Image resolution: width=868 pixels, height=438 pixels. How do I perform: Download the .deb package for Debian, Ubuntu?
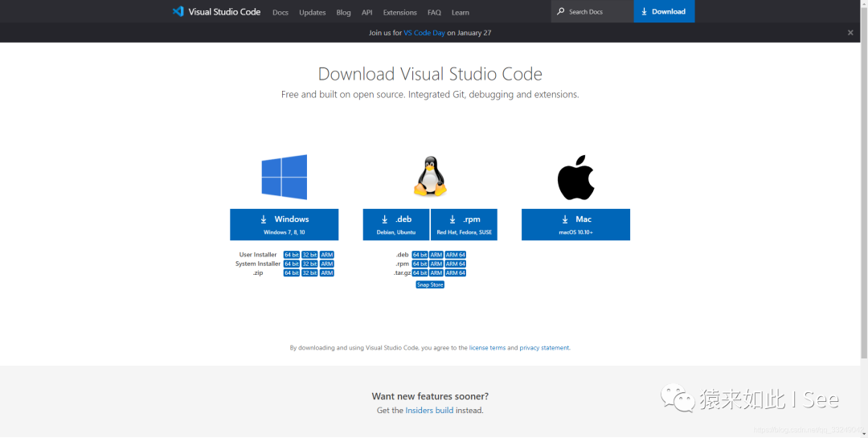396,224
